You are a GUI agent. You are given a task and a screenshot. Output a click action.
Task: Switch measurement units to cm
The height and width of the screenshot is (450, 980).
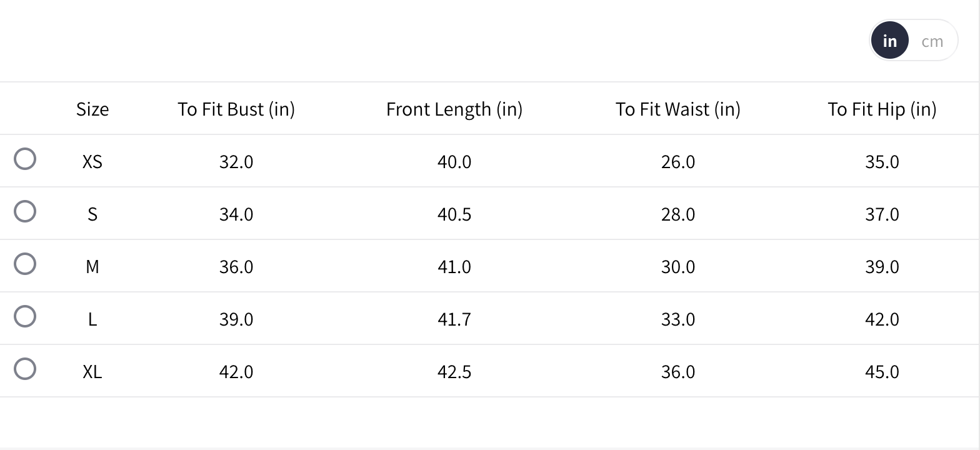tap(932, 41)
